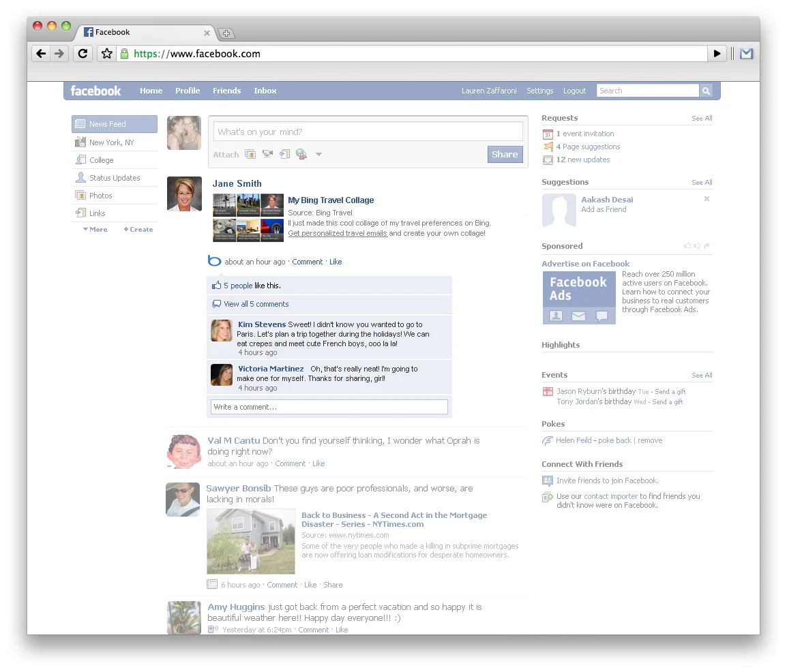Bookmark this page with the star icon
This screenshot has width=787, height=672.
click(107, 54)
